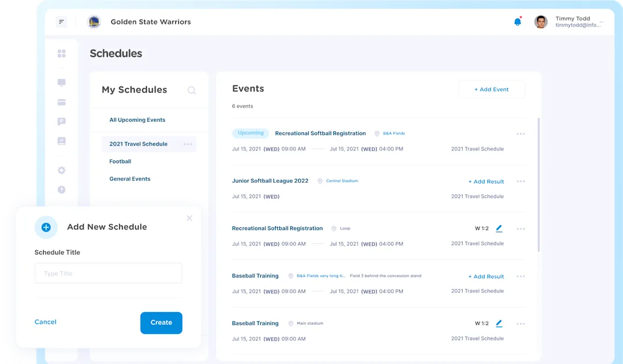Viewport: 623px width, 364px height.
Task: Click the Loop location pin icon
Action: 334,228
